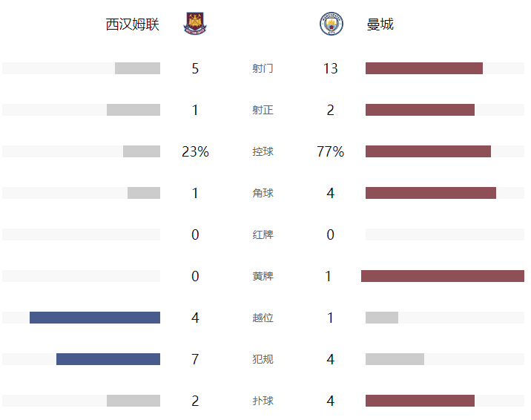
Task: Click Manchester City's 77% possession bar
Action: point(428,151)
